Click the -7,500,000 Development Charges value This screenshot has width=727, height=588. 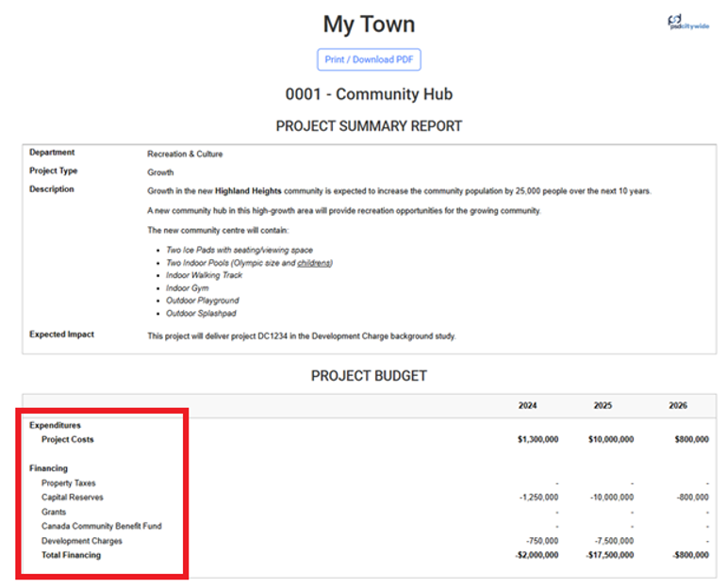(615, 541)
